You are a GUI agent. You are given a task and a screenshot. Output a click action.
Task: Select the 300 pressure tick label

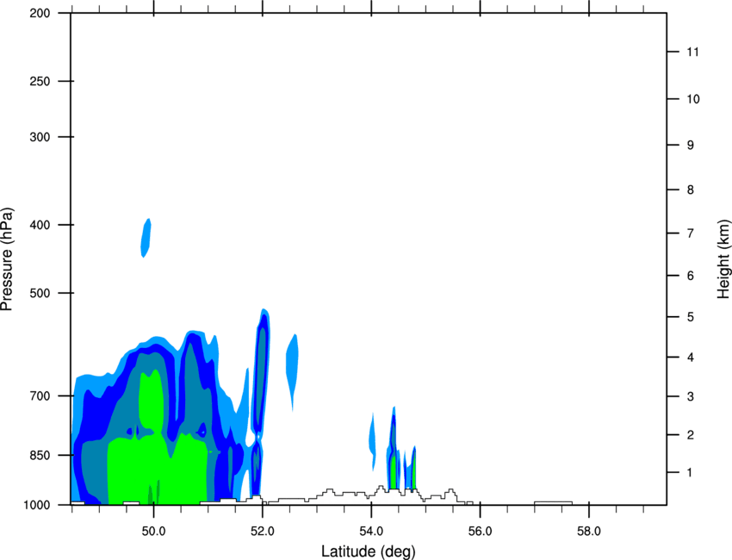(x=40, y=137)
